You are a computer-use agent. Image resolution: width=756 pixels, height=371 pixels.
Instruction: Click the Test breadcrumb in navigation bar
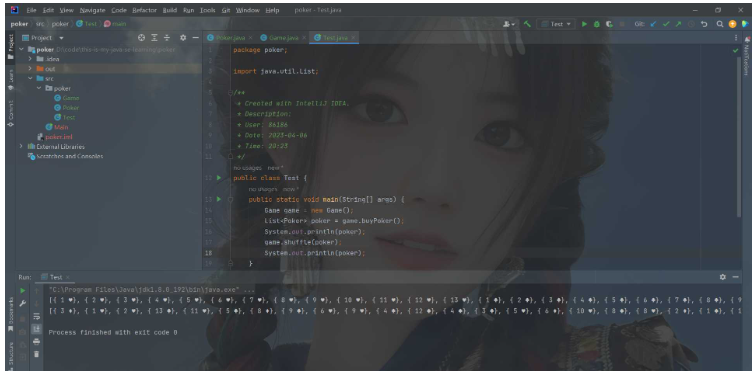[x=87, y=24]
